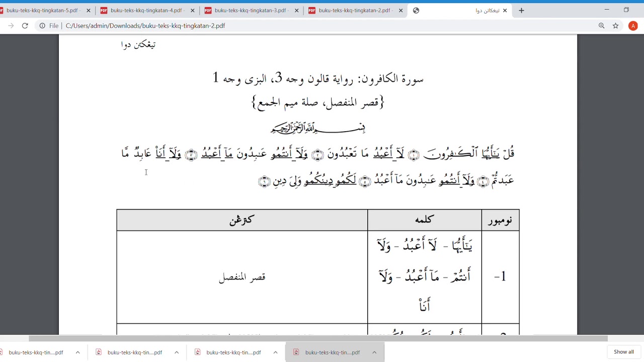Screen dimensions: 644x362
Task: Click the subtitle قصر المنفصل، صلة ميم الجمع
Action: [318, 103]
